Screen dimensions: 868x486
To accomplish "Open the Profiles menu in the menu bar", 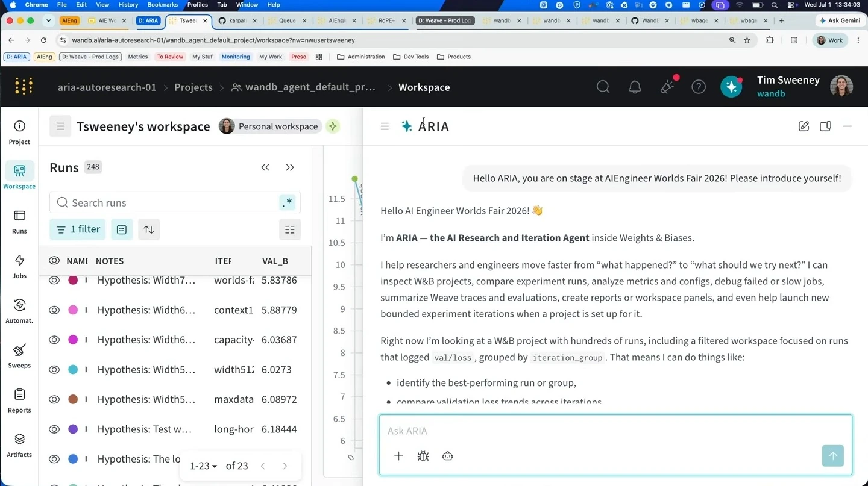I will pyautogui.click(x=198, y=5).
